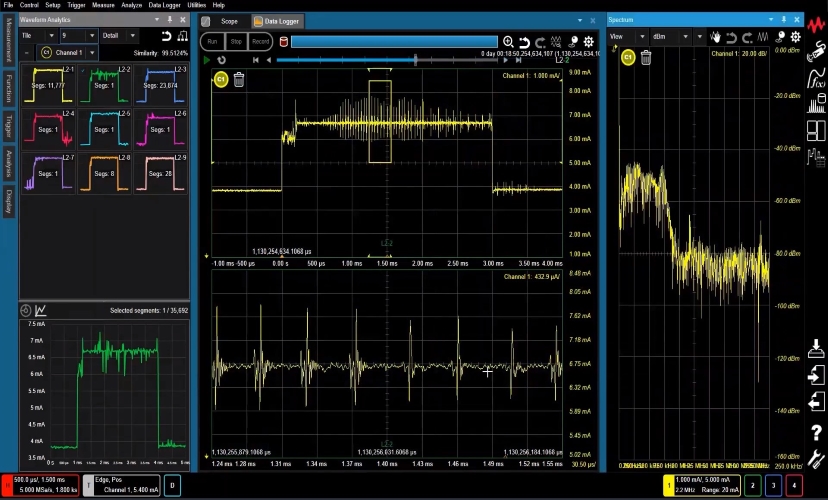The width and height of the screenshot is (828, 500).
Task: Open the wrench tools icon
Action: point(816,458)
